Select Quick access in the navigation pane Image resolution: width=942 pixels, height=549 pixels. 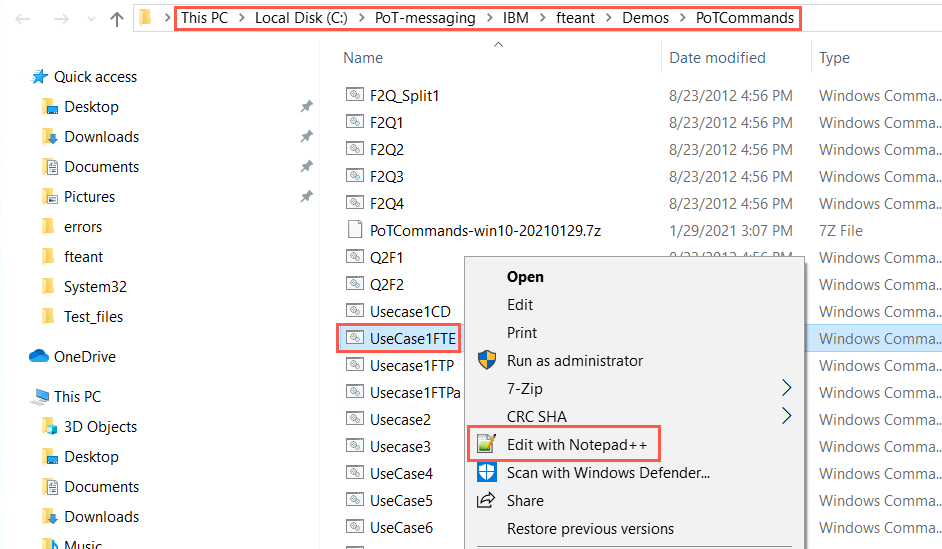click(x=95, y=77)
